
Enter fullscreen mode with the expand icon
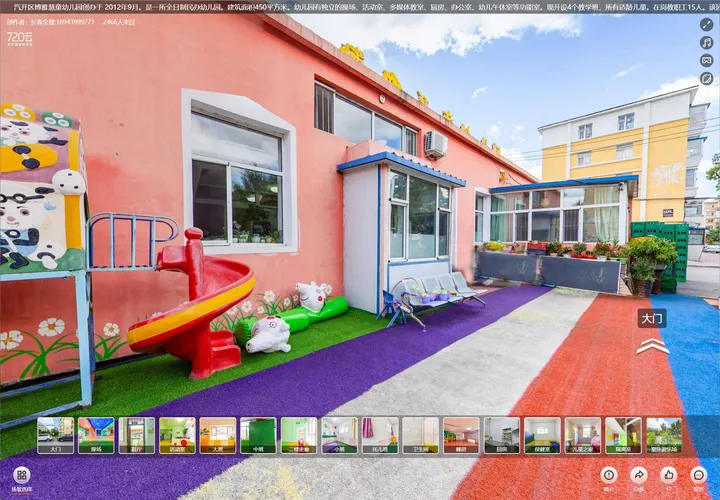(x=706, y=24)
